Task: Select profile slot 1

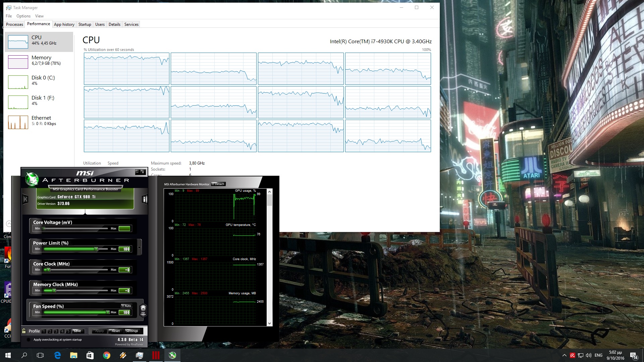Action: 44,331
